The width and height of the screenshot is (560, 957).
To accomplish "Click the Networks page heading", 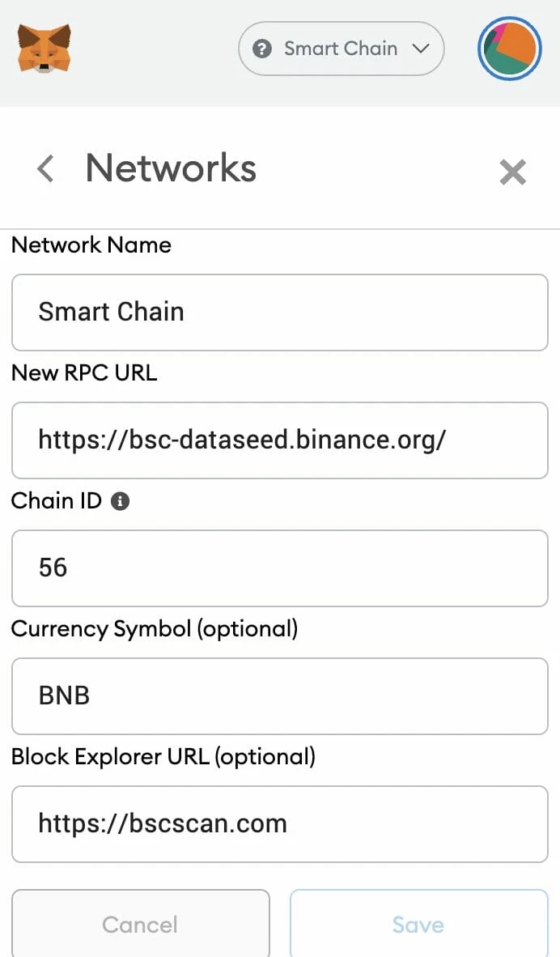I will (x=170, y=168).
